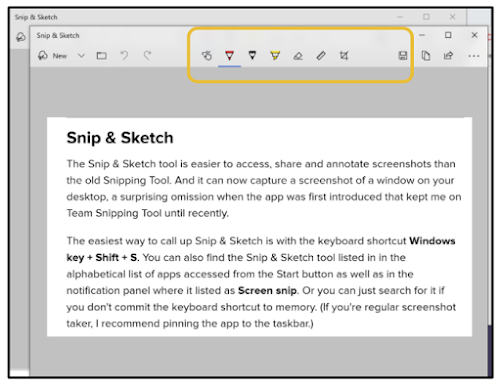Select the black pencil tool
The height and width of the screenshot is (387, 501).
coord(252,55)
